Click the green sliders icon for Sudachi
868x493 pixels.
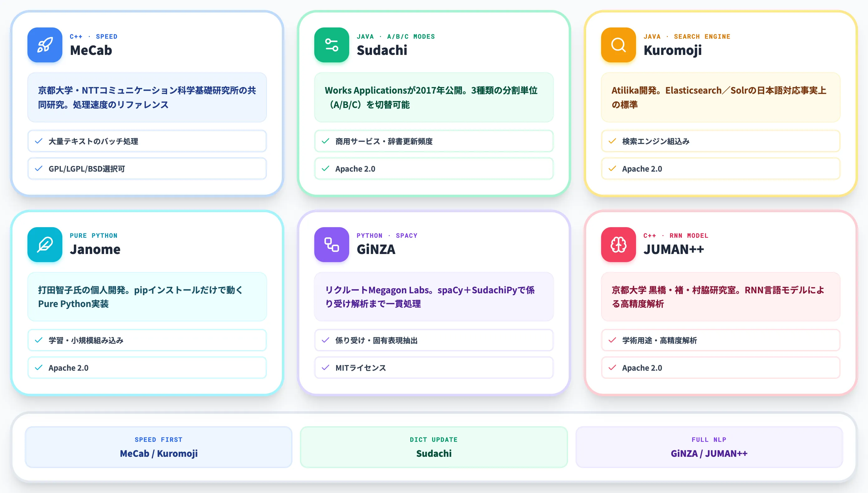[x=331, y=45]
